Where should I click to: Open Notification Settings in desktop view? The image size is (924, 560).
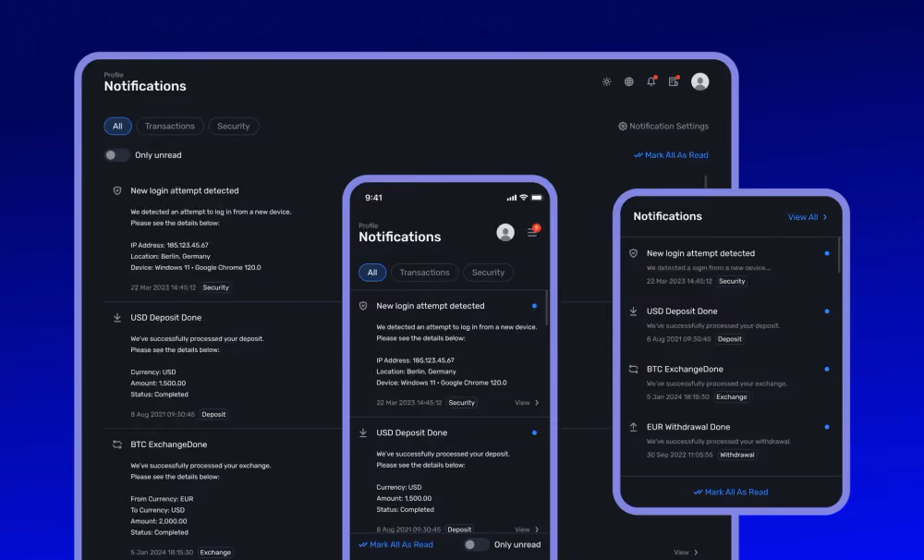[x=663, y=127]
